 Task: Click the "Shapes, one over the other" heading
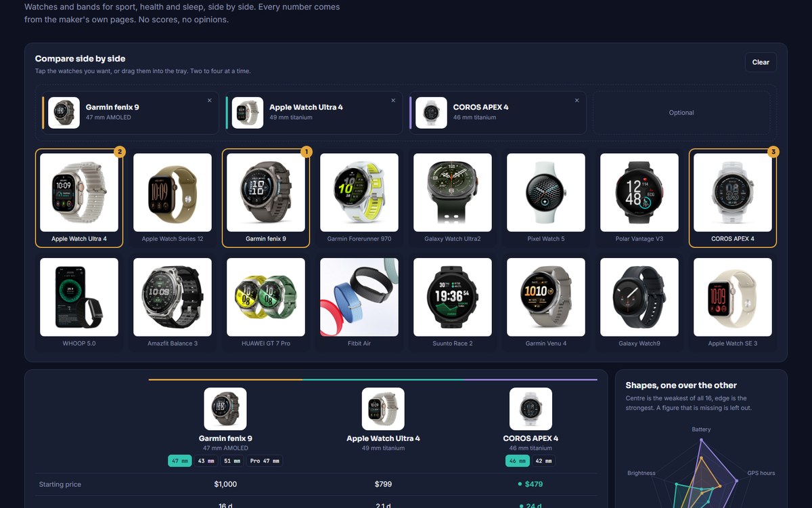point(681,385)
